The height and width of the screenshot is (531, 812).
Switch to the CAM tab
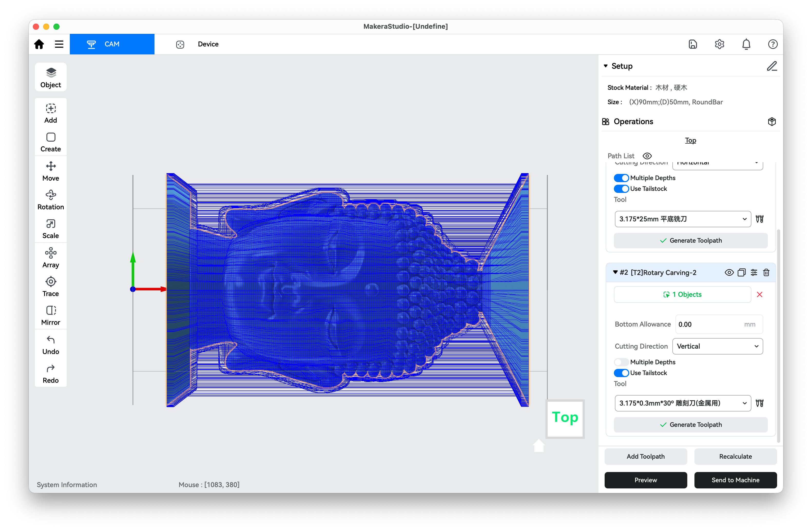click(112, 44)
